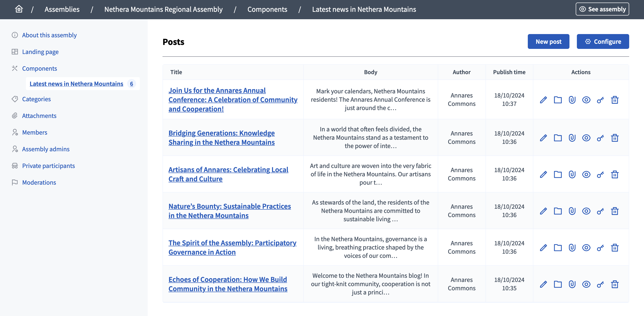This screenshot has height=316, width=644.
Task: Click the New post button
Action: pyautogui.click(x=548, y=41)
